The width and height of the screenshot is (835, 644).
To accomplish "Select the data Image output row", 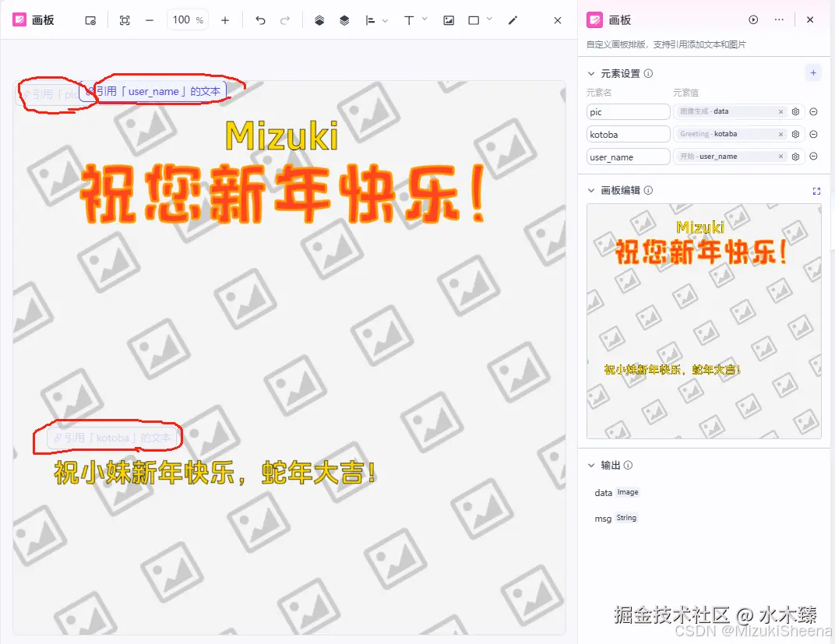I will pos(617,492).
